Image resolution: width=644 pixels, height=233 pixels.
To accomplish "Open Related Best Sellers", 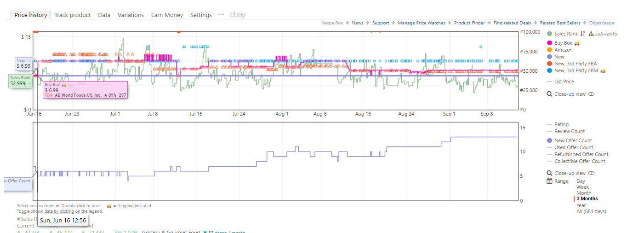I will pos(561,23).
